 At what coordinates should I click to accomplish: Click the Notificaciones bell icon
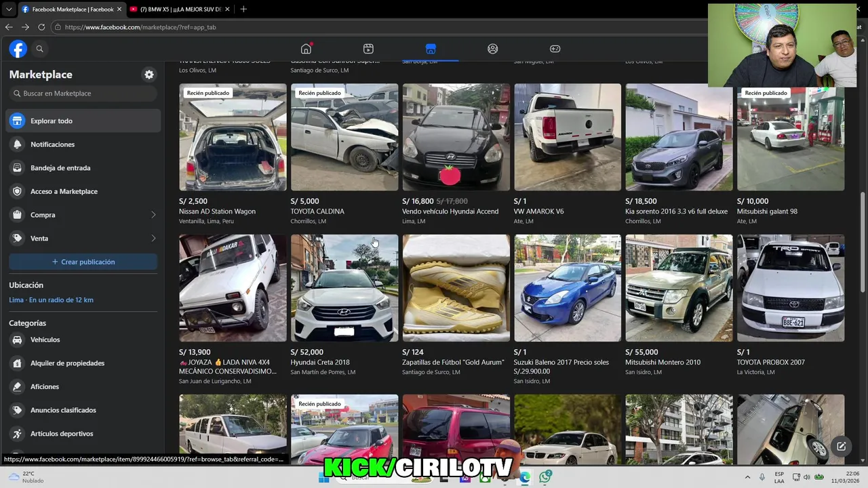coord(17,144)
